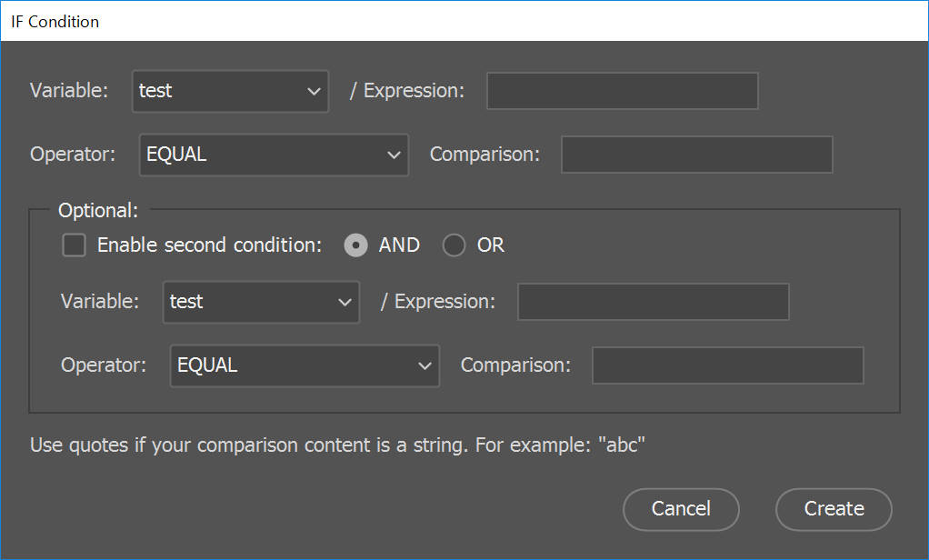Open the first Operator dropdown set to EQUAL
This screenshot has width=929, height=560.
pyautogui.click(x=274, y=155)
